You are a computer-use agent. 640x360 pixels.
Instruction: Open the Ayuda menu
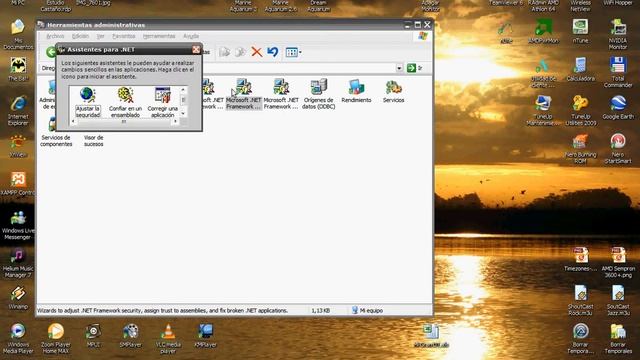(x=191, y=36)
